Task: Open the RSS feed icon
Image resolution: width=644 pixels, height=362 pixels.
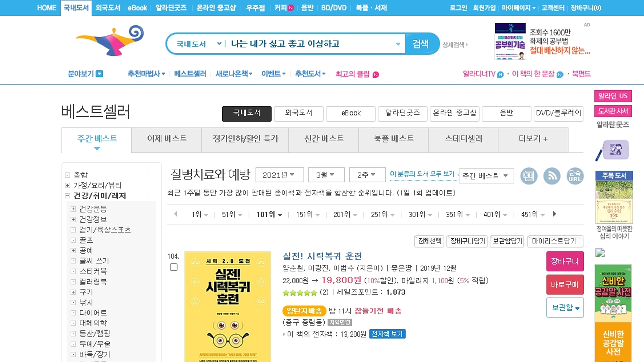Action: coord(552,176)
